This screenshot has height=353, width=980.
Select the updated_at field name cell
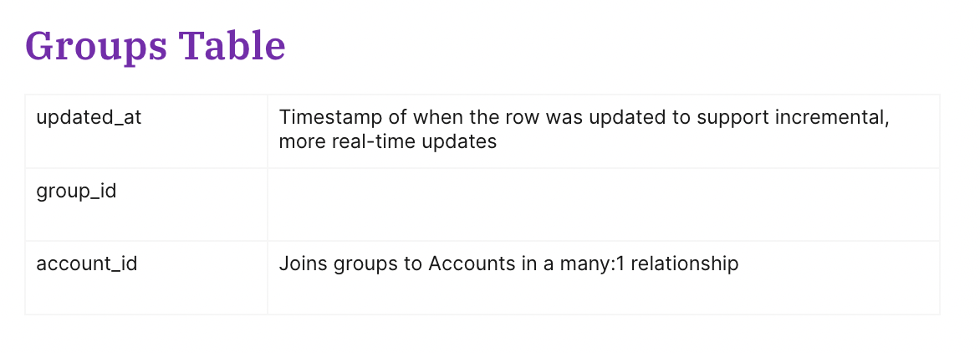point(146,131)
